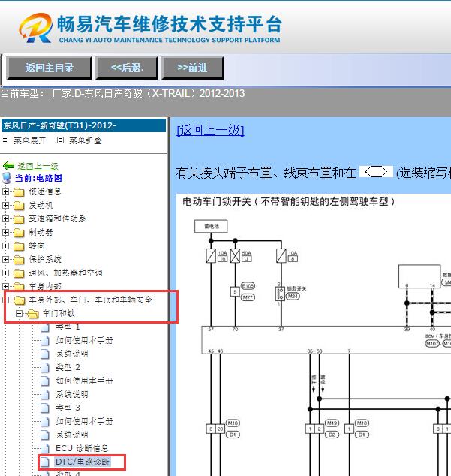This screenshot has width=451, height=476.
Task: Open the 通风、加热器和空调 tree item
Action: (65, 273)
